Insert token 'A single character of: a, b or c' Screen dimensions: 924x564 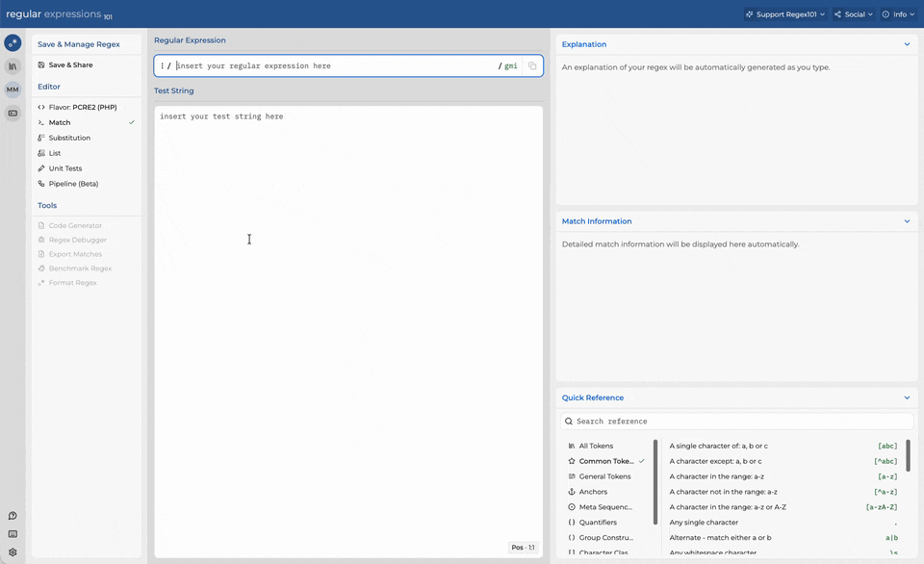[783, 446]
